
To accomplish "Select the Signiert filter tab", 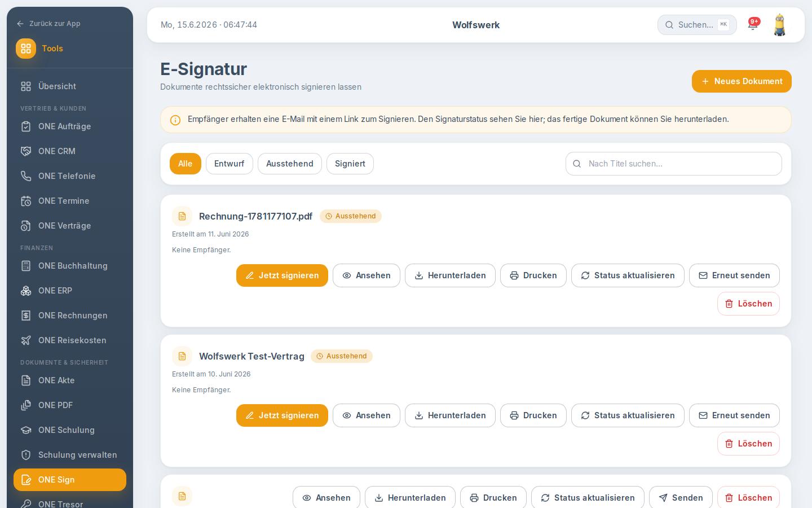I will (350, 164).
